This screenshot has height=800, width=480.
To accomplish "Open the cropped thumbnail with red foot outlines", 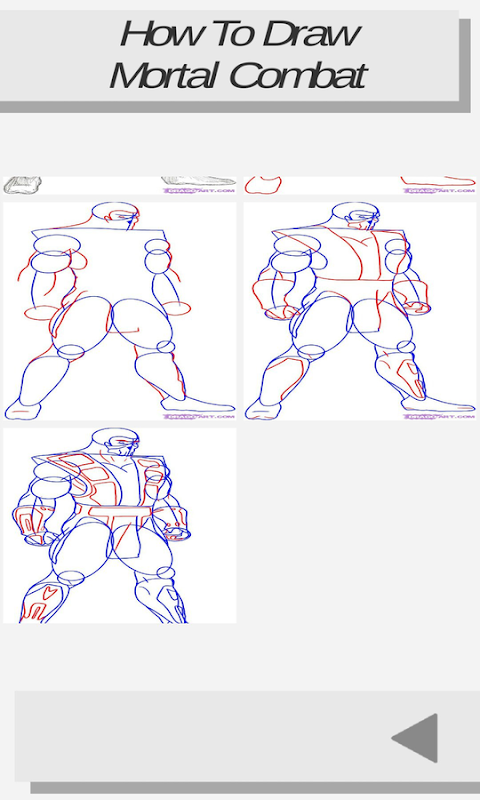I will [360, 185].
